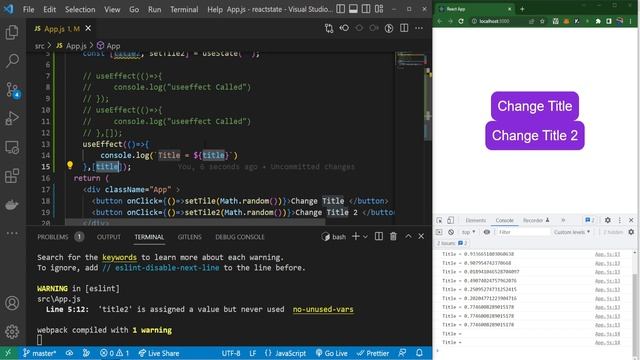Open the no-unused-vars link in terminal
Image resolution: width=640 pixels, height=360 pixels.
pos(323,309)
